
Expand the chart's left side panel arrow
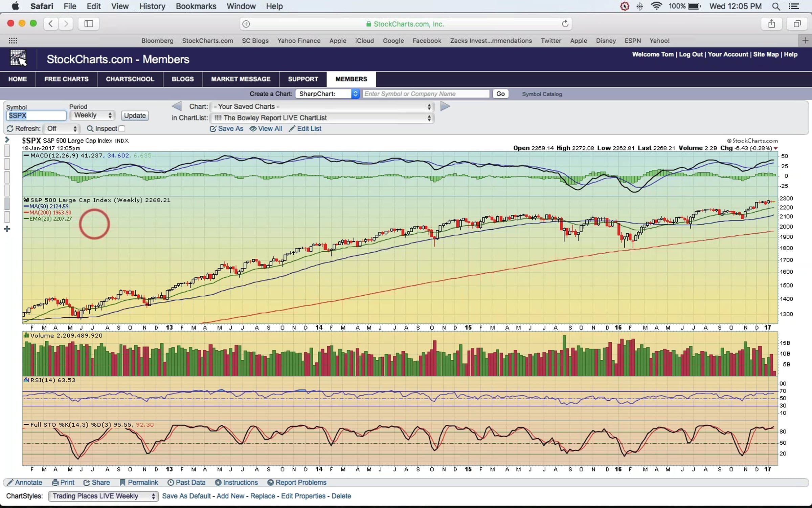pos(7,140)
